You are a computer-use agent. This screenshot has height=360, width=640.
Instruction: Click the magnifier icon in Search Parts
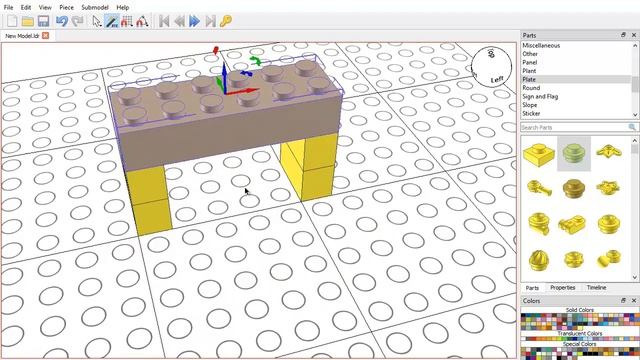click(x=632, y=127)
